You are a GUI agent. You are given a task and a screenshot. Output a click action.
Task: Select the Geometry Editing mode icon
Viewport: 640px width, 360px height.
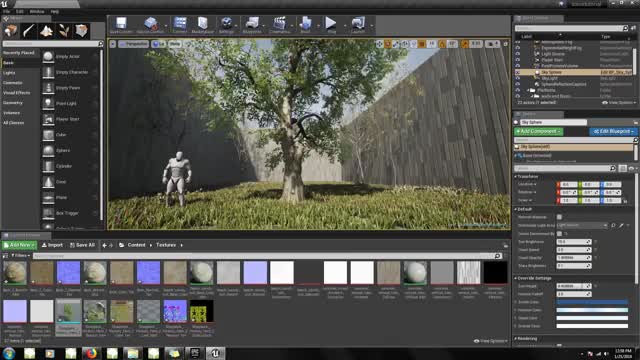(x=81, y=31)
